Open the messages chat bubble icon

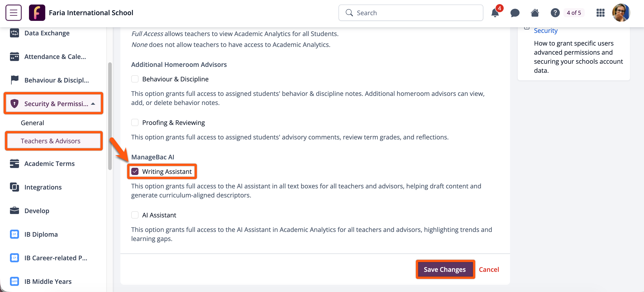click(x=515, y=13)
